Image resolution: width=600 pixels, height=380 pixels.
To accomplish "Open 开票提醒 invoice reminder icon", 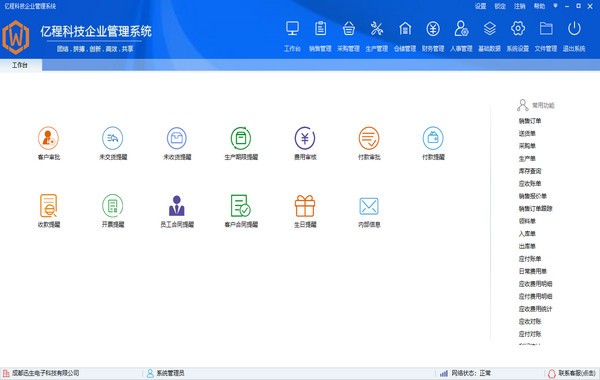I will [112, 206].
